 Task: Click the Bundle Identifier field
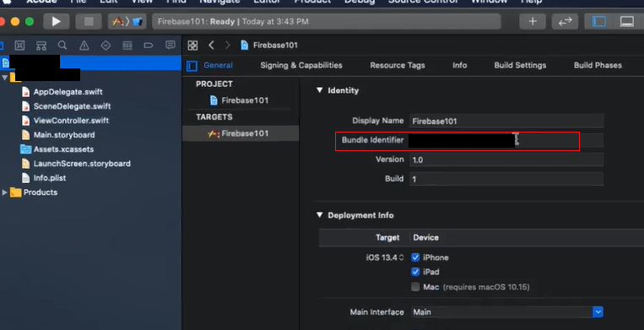coord(506,140)
